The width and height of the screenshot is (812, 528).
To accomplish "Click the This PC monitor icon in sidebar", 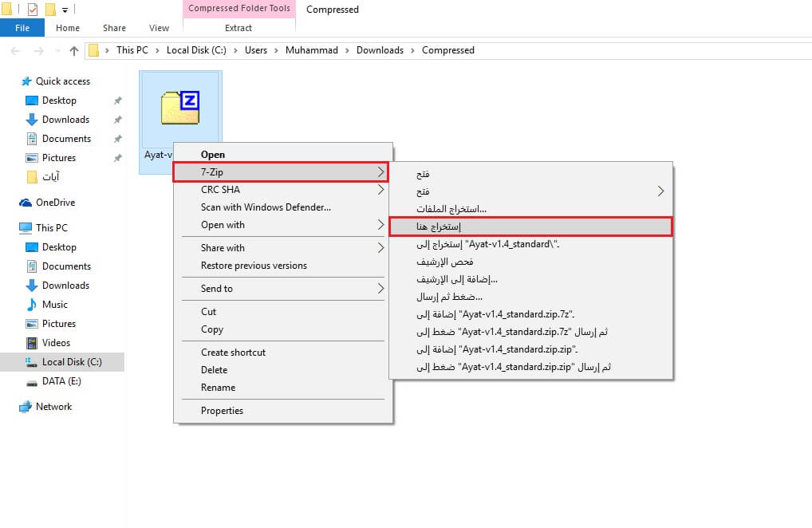I will [26, 228].
